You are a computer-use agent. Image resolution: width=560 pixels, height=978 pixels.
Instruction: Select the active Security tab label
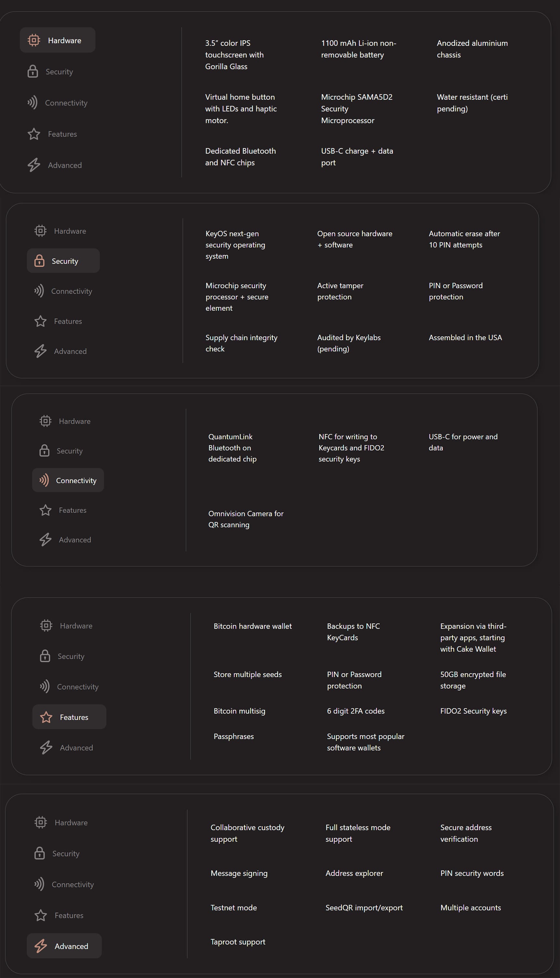tap(65, 261)
